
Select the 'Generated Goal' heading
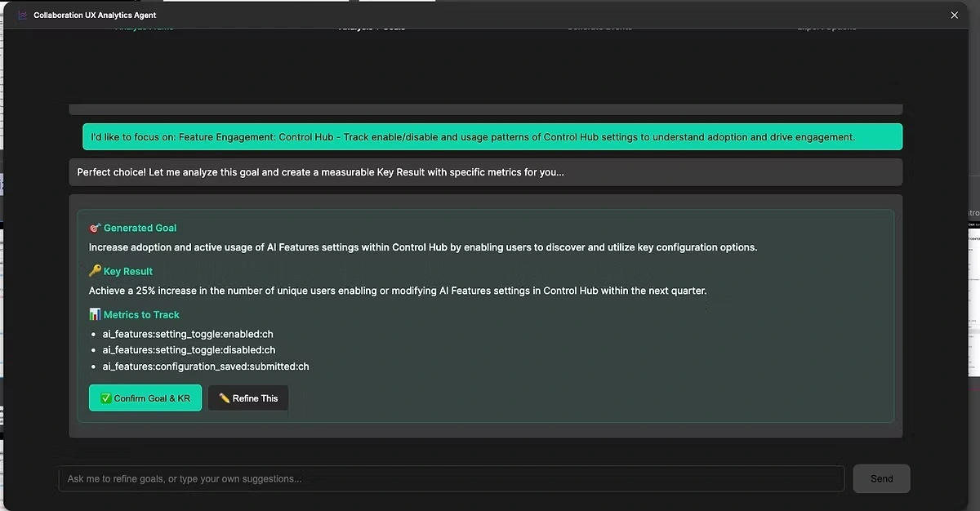click(140, 228)
